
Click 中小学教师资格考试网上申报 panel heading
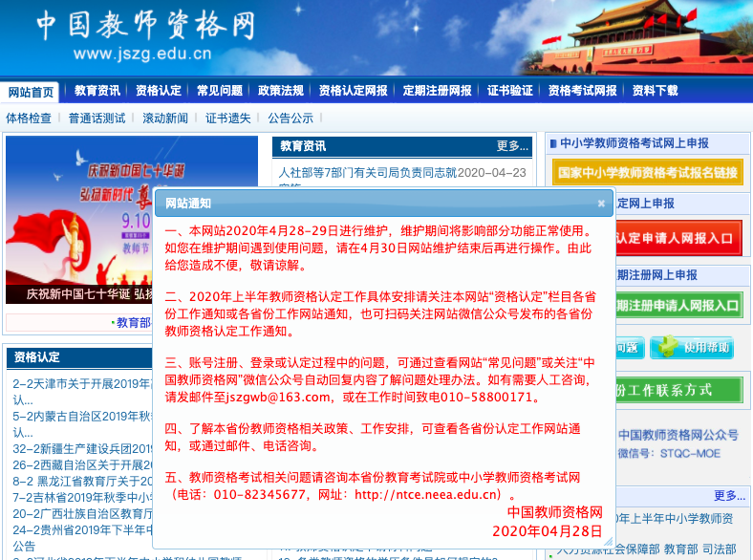tap(635, 143)
